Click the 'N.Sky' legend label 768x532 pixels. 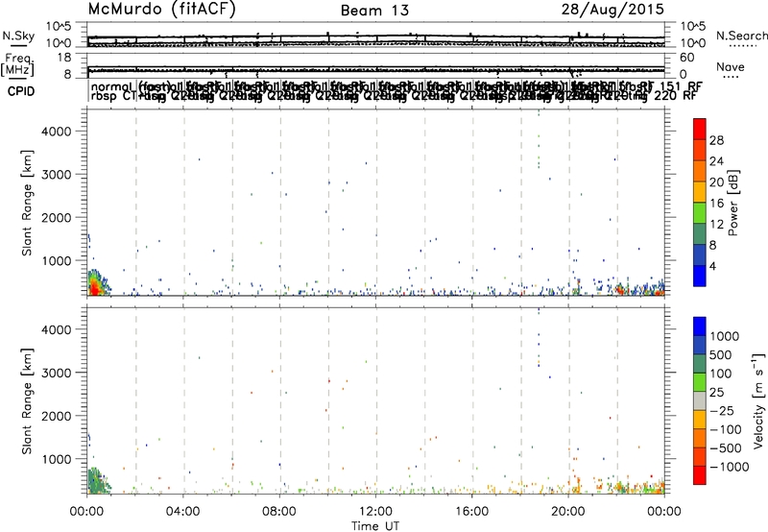[x=18, y=36]
